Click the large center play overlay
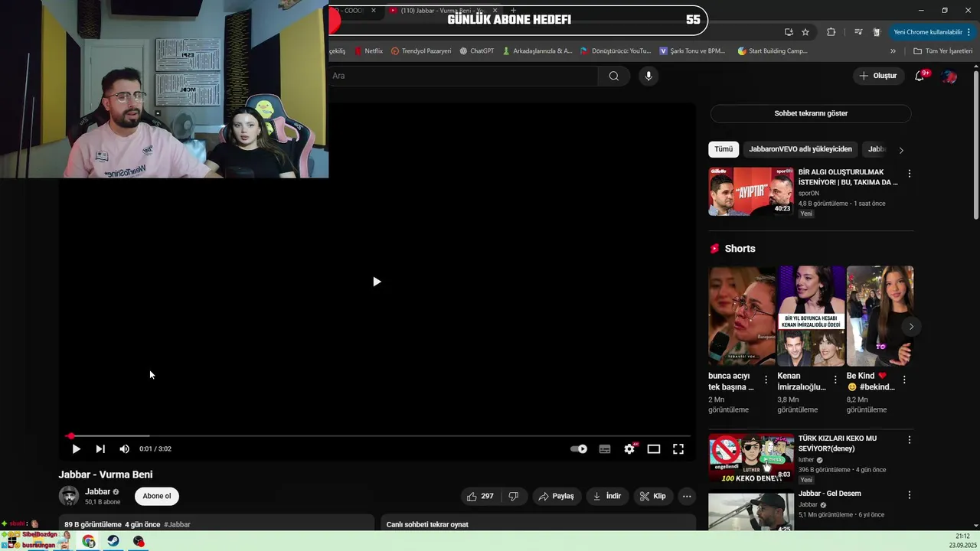980x551 pixels. (376, 282)
